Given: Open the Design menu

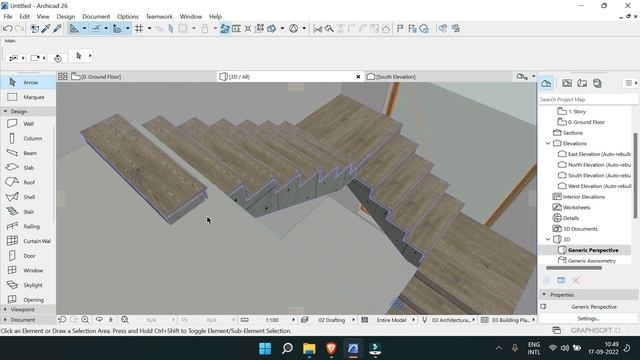Looking at the screenshot, I should (x=66, y=17).
